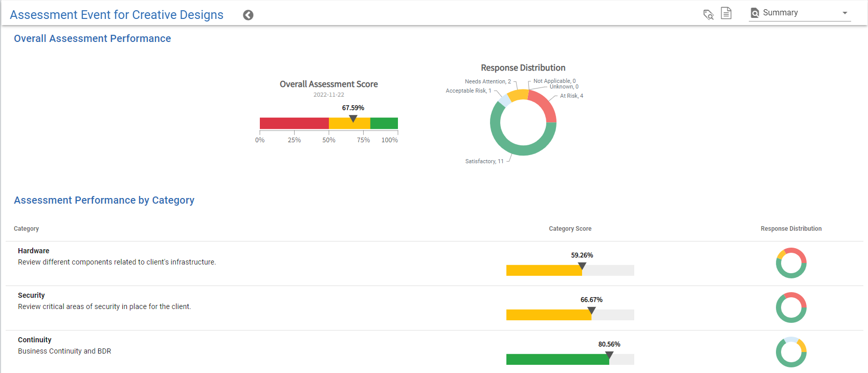Open the tag search icon in toolbar
Screen dimensions: 868x373
708,14
